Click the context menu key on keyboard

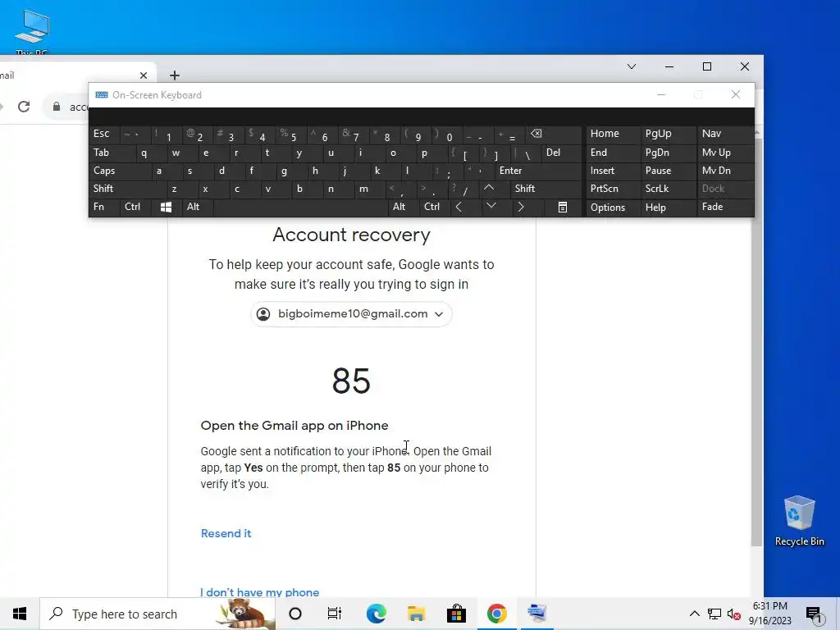[x=563, y=208]
